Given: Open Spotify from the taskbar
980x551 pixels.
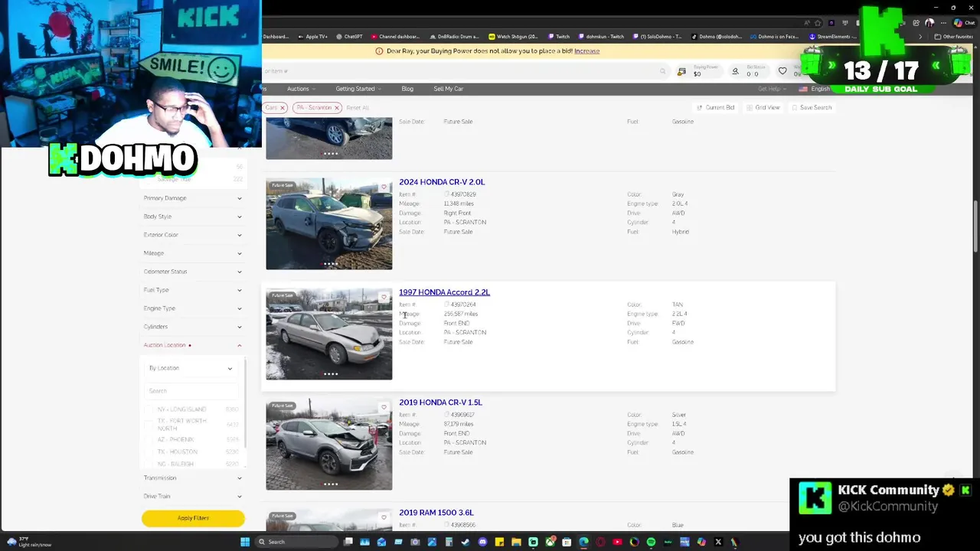Looking at the screenshot, I should click(x=651, y=542).
